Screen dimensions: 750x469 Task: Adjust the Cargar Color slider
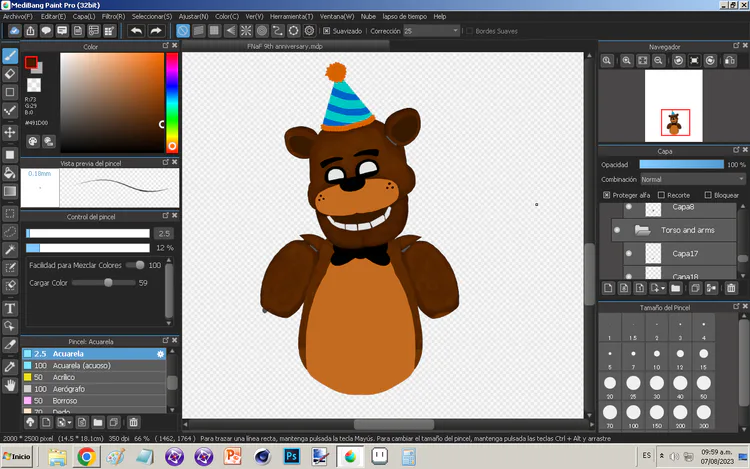104,283
